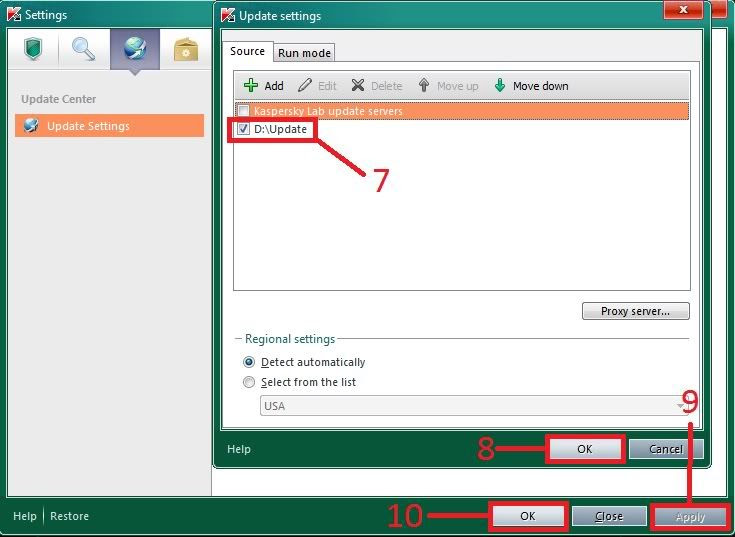Click the X Delete icon

pos(358,85)
